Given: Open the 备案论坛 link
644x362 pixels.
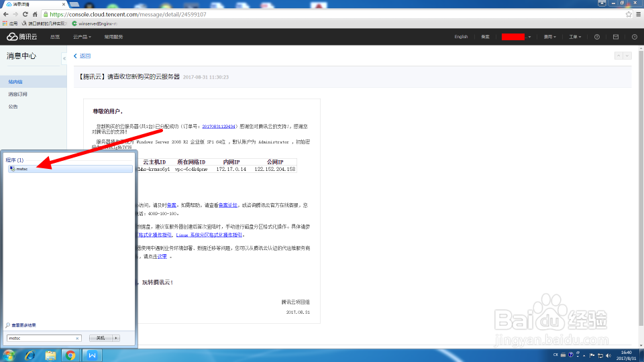Looking at the screenshot, I should pyautogui.click(x=228, y=205).
